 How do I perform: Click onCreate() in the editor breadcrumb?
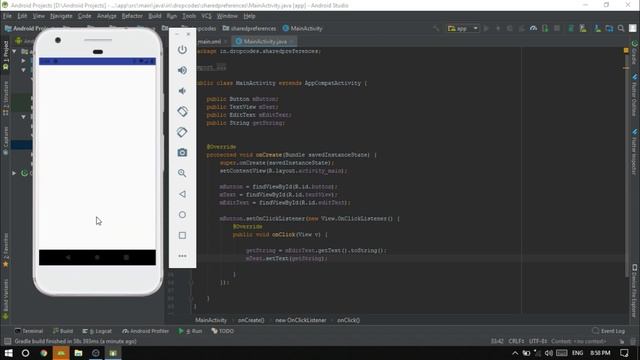point(251,320)
